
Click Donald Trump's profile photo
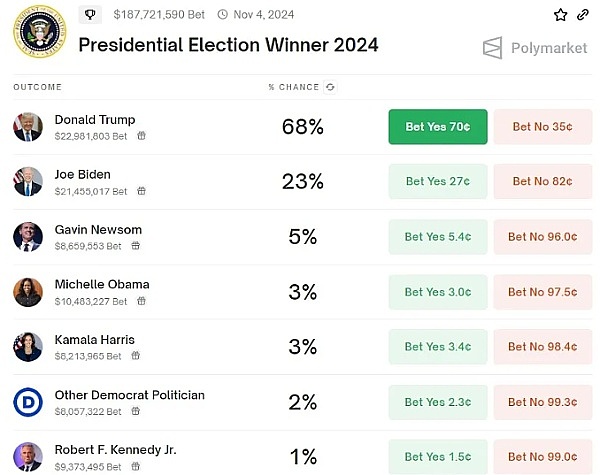tap(28, 127)
